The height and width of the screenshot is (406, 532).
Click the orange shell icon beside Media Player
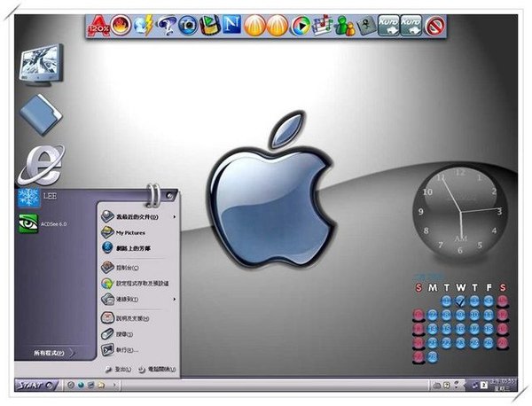(278, 26)
